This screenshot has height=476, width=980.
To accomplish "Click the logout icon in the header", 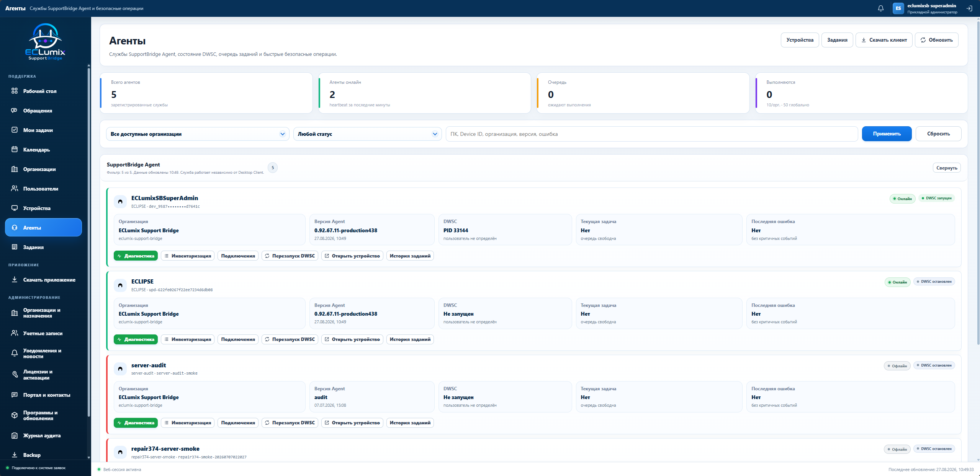I will coord(969,8).
